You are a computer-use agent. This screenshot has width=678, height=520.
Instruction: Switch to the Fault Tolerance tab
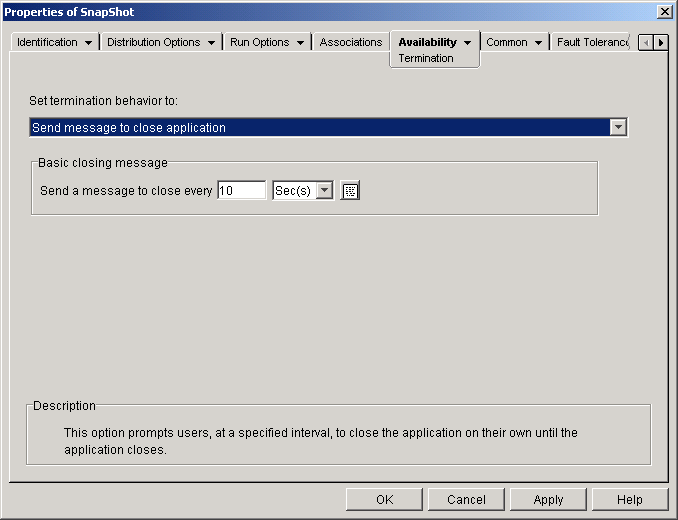pos(592,42)
